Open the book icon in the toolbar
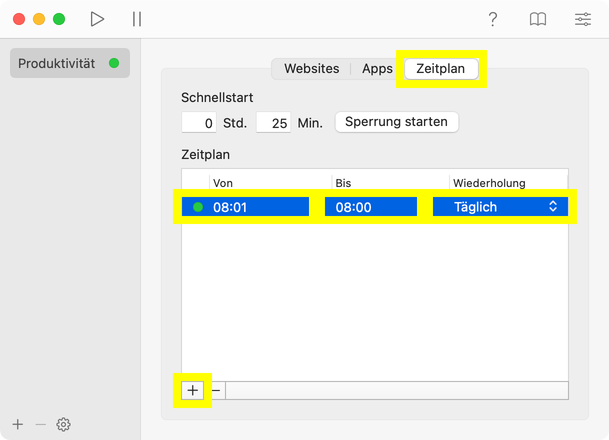The height and width of the screenshot is (440, 609). coord(538,19)
